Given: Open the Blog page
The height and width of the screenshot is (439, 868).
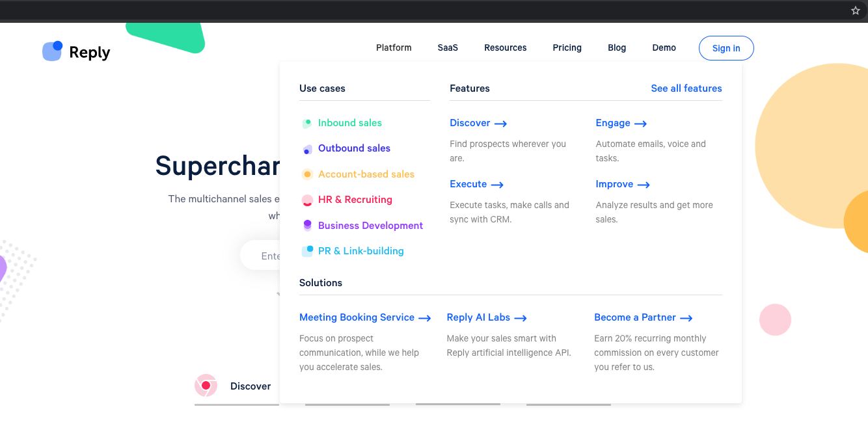Looking at the screenshot, I should (616, 47).
